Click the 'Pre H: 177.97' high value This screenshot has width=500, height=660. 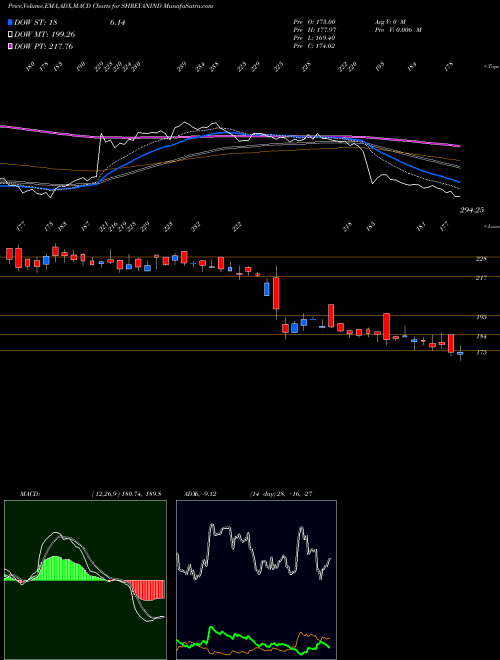click(314, 30)
